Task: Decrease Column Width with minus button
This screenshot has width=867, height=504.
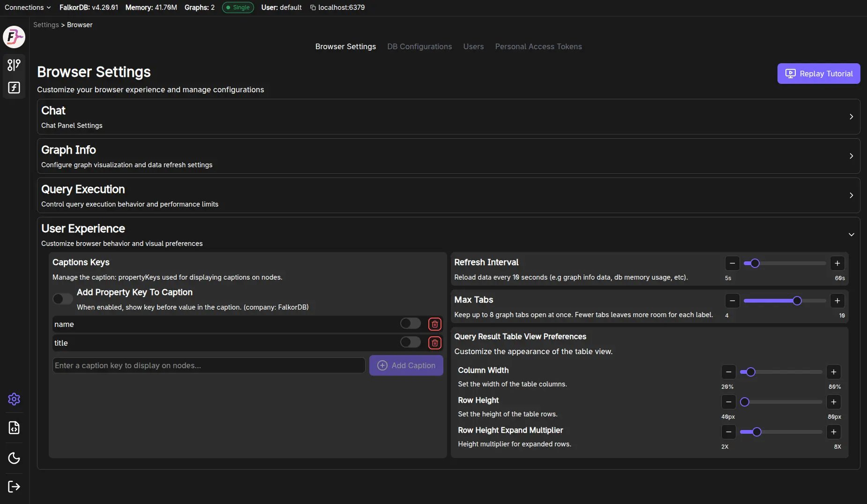Action: [x=728, y=372]
